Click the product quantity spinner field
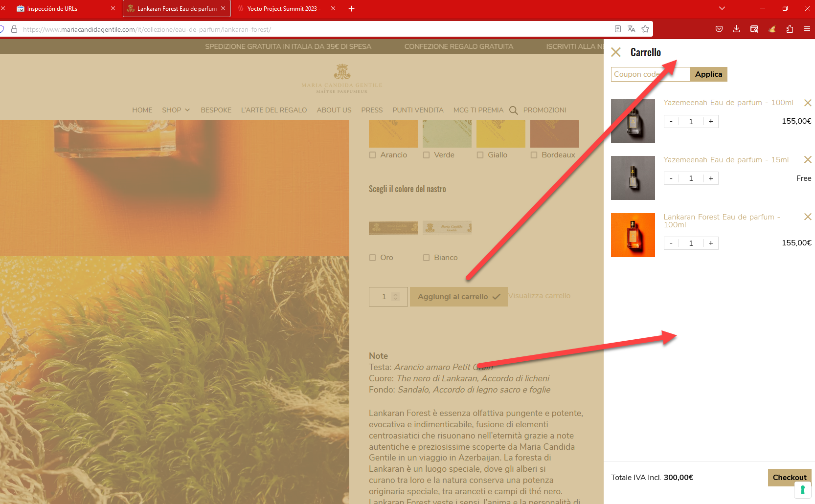Screen dimensions: 815x504 [388, 297]
